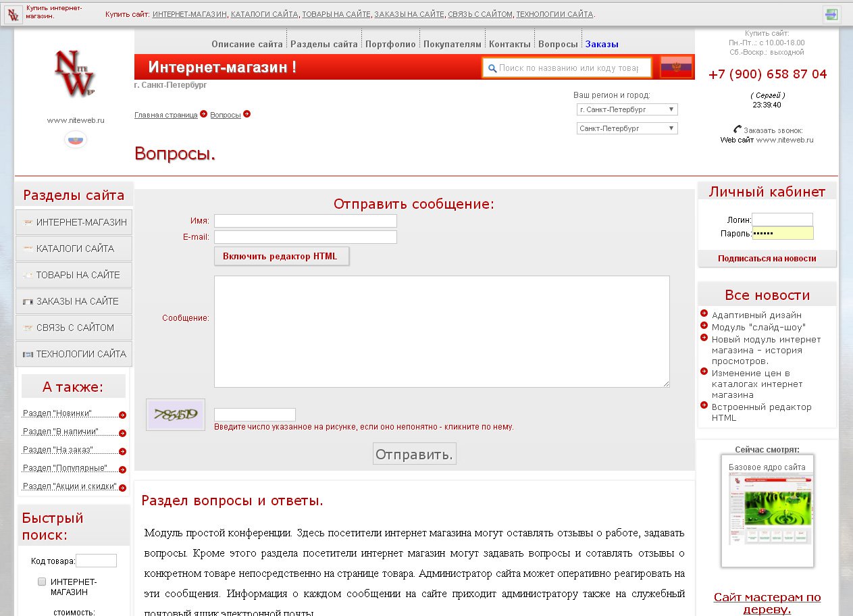Click the Включить редактор HTML button
The image size is (853, 616).
point(282,256)
